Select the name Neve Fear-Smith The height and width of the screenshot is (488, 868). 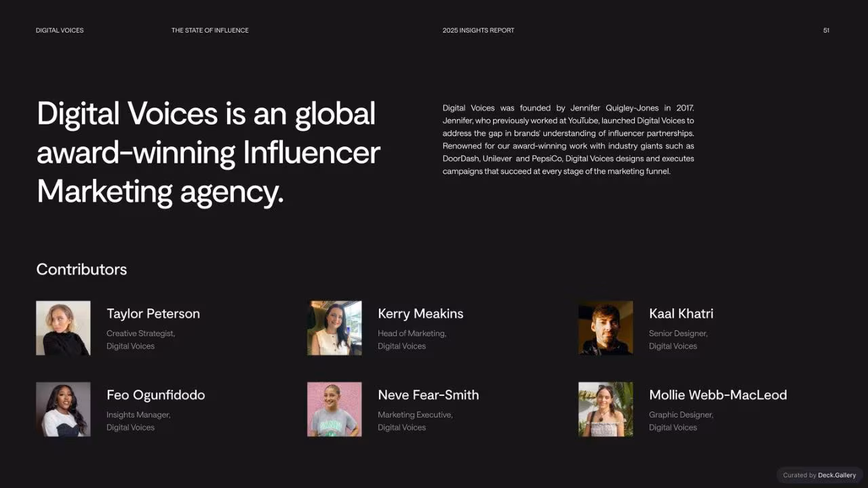click(428, 395)
